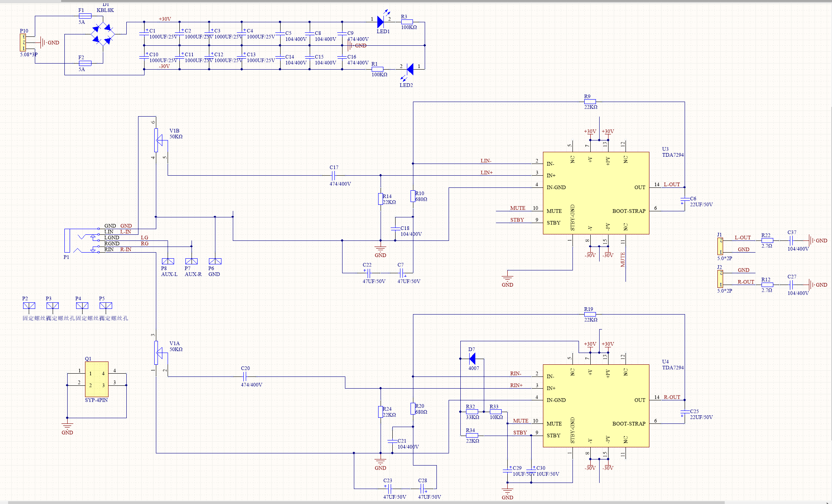Select the U4 TDA7294 chip body
Image resolution: width=832 pixels, height=504 pixels.
tap(596, 406)
